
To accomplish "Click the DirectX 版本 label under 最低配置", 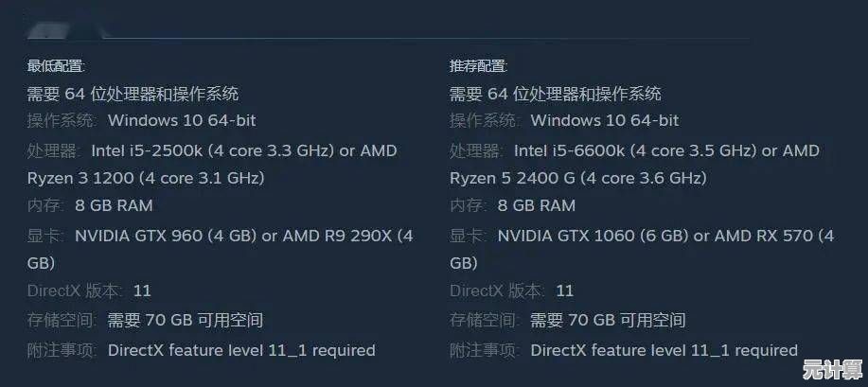I will [x=75, y=290].
